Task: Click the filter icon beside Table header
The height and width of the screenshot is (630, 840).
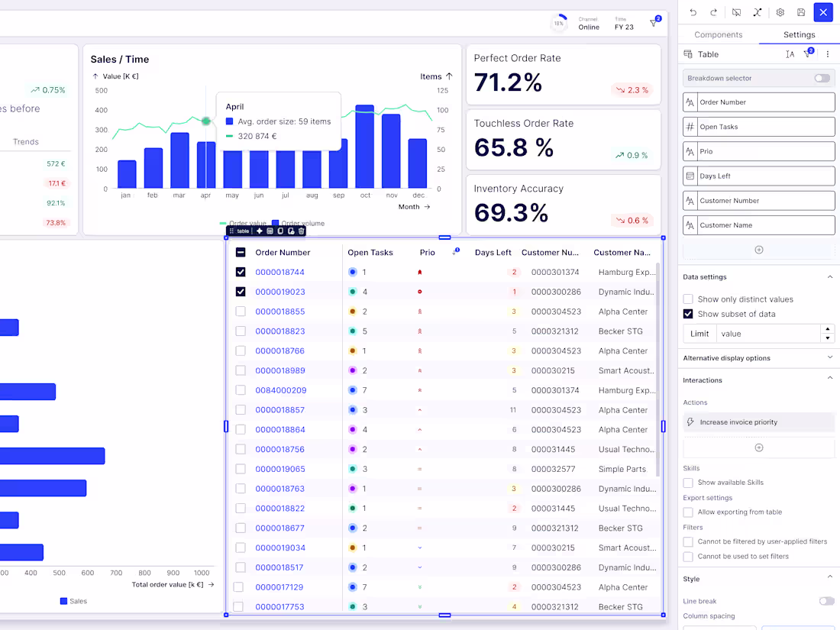Action: point(809,53)
